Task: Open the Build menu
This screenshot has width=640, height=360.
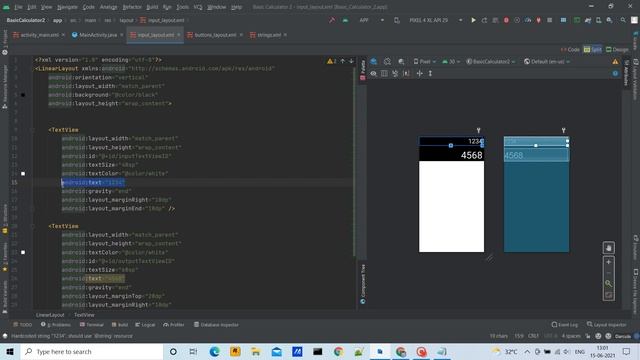Action: pos(152,7)
